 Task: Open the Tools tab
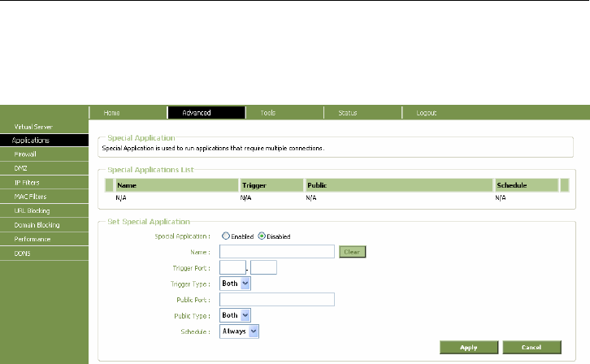[267, 113]
